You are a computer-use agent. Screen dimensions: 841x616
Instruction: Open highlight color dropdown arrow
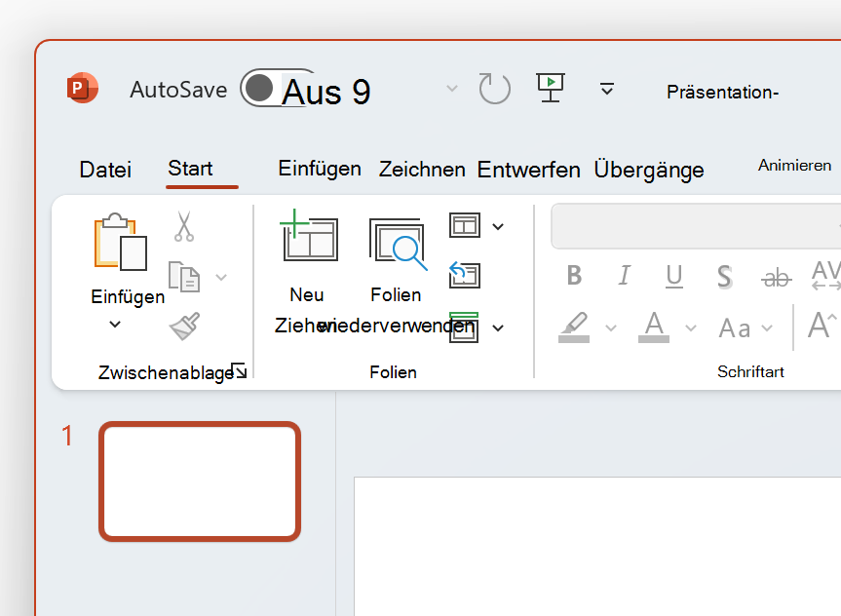coord(611,327)
